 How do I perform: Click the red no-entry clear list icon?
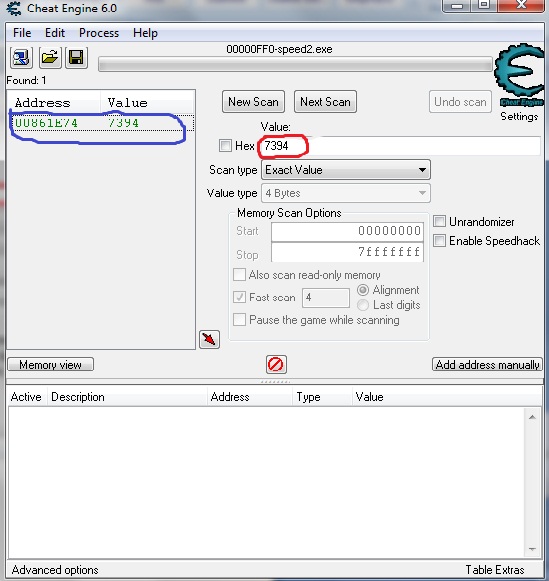[276, 365]
